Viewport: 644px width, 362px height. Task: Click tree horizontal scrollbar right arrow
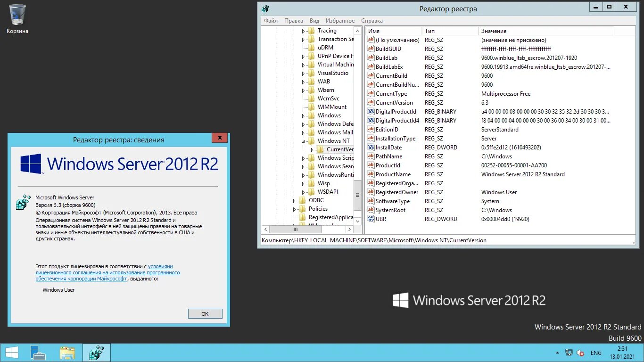pos(349,230)
